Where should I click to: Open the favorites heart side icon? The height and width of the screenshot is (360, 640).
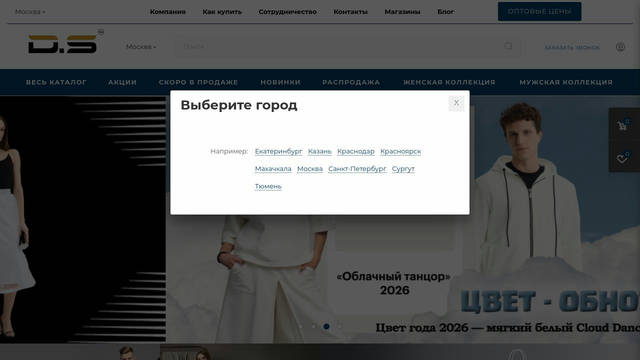coord(622,158)
